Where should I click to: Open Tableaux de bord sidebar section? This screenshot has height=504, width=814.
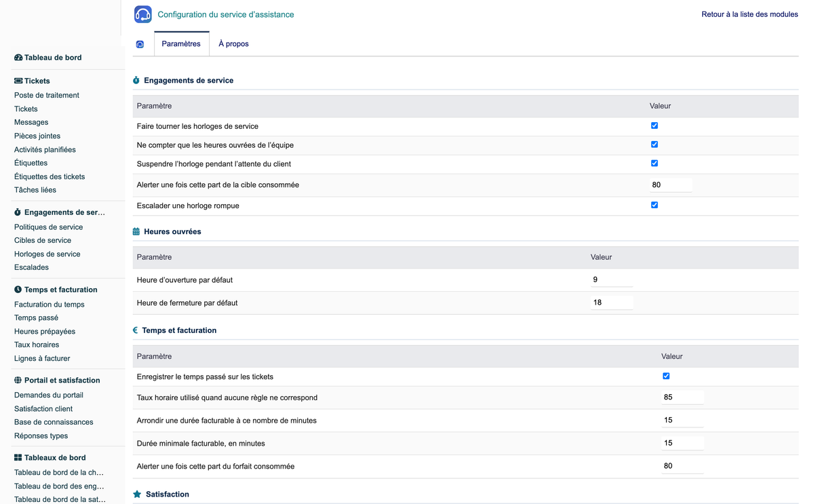click(x=55, y=458)
